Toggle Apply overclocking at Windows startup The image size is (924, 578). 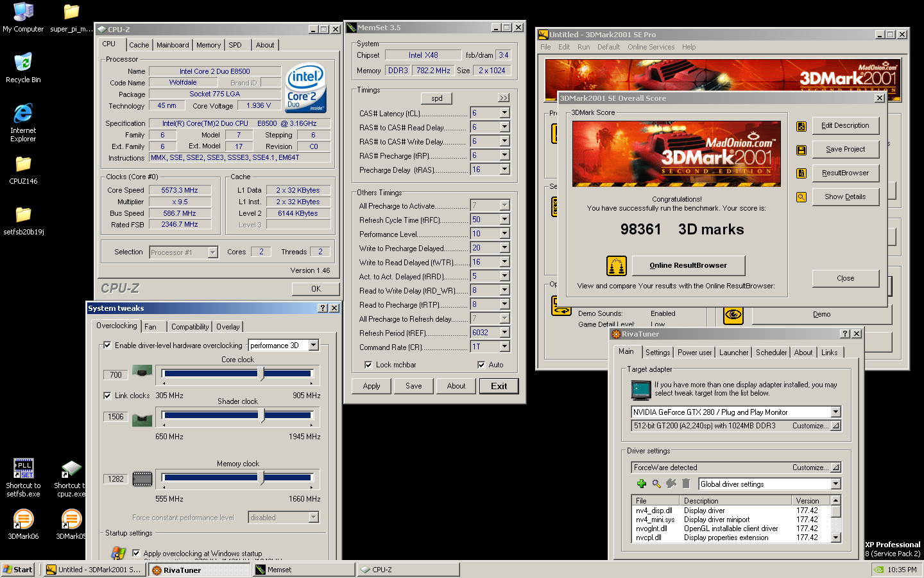tap(136, 553)
